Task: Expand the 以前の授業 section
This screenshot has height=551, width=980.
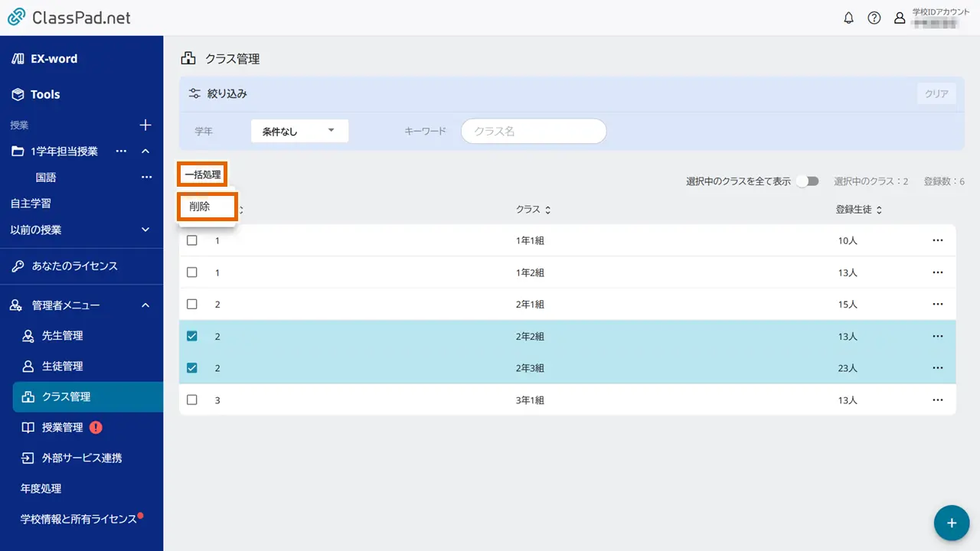Action: click(x=145, y=230)
